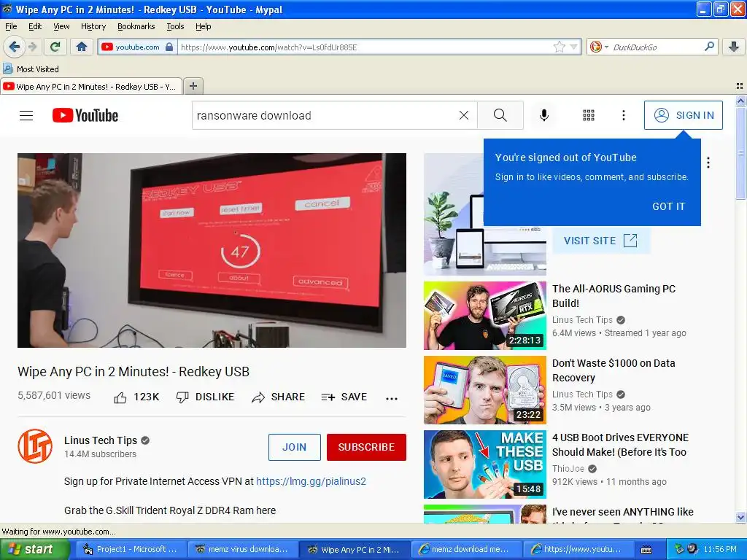Click the SHARE button
Screen dimensions: 747x560
pyautogui.click(x=279, y=397)
